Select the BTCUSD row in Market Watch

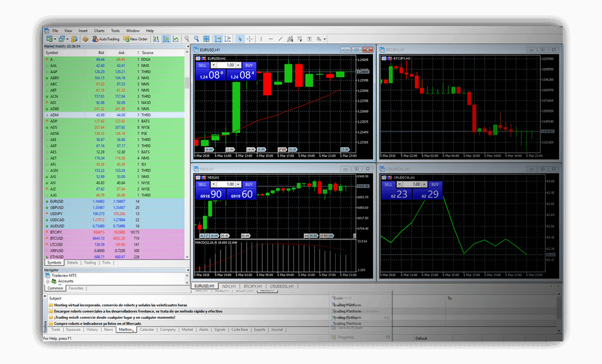pos(114,239)
